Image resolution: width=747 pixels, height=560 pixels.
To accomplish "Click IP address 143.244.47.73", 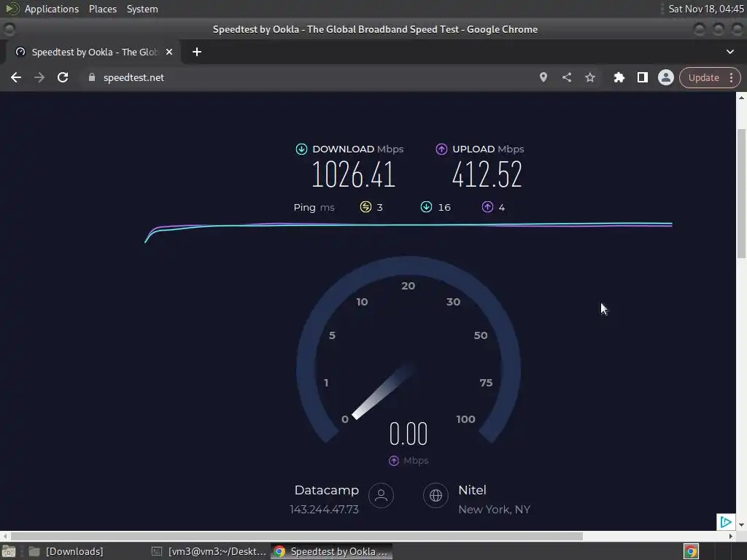I will (x=324, y=510).
